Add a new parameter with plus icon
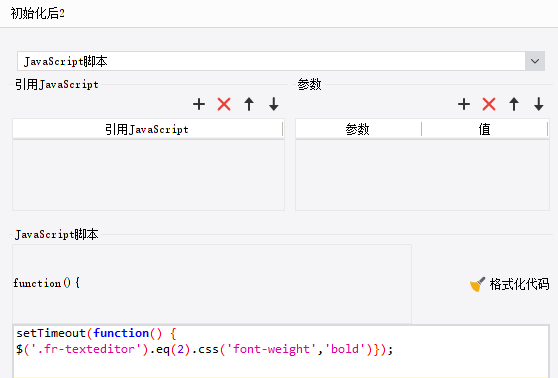The image size is (558, 378). 464,104
